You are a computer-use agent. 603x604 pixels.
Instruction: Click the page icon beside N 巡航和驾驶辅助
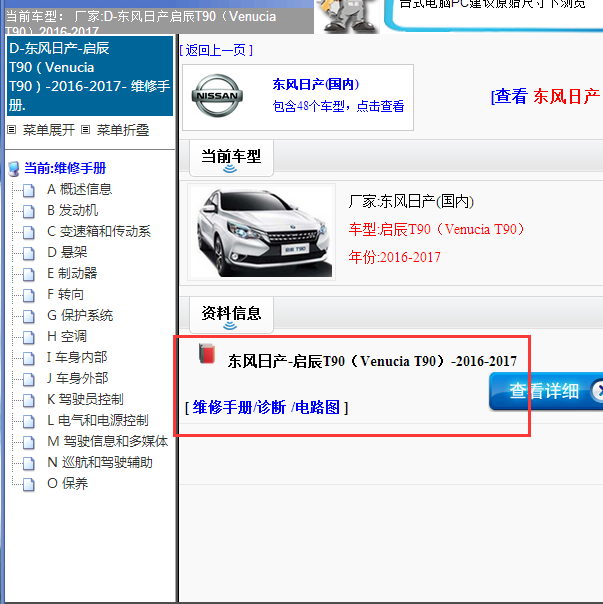click(x=29, y=463)
